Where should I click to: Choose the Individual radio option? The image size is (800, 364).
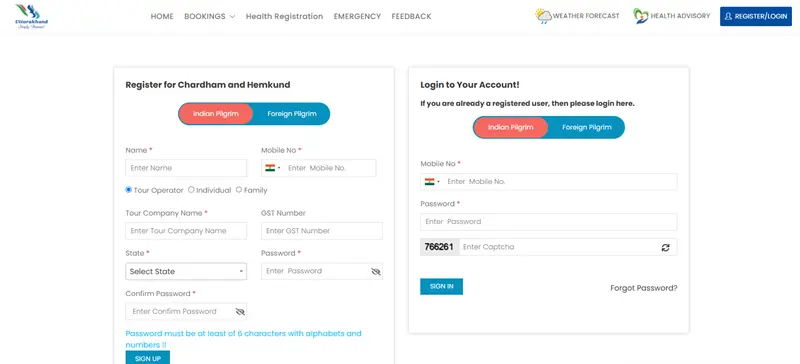click(191, 189)
